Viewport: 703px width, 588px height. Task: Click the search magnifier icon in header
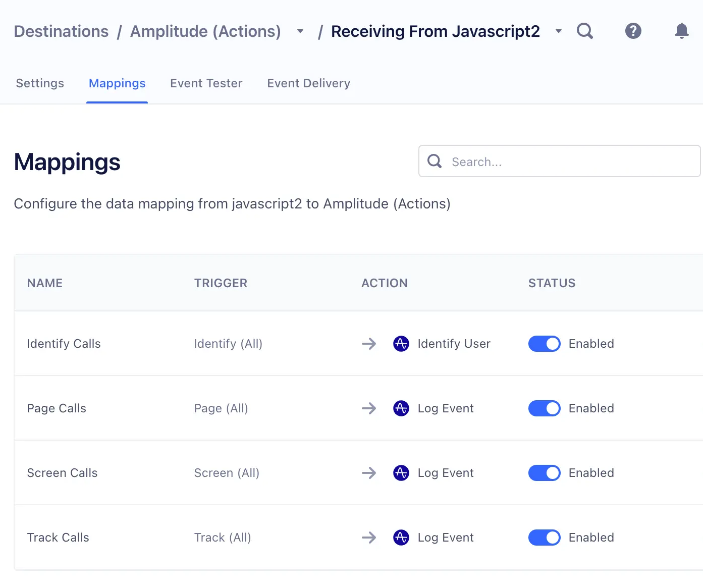(585, 31)
